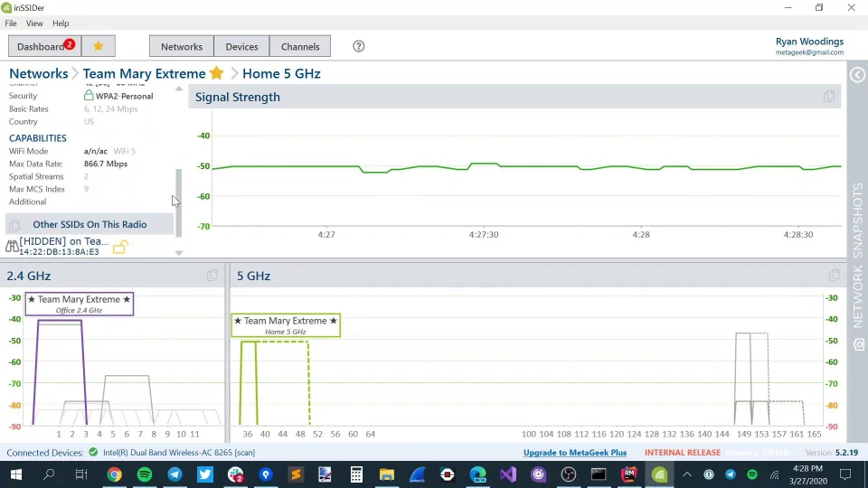Switch to the Devices tab

pyautogui.click(x=241, y=46)
